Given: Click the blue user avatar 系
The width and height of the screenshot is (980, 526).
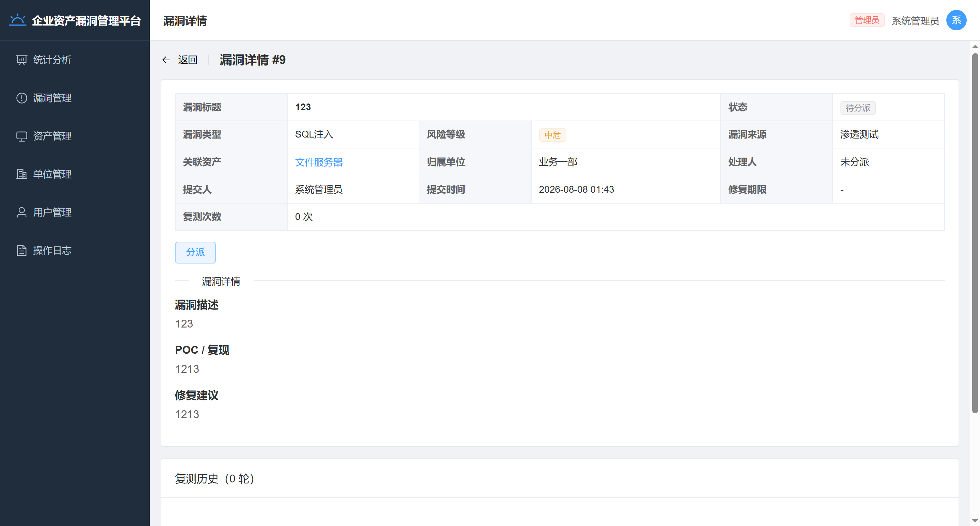Looking at the screenshot, I should (x=956, y=20).
